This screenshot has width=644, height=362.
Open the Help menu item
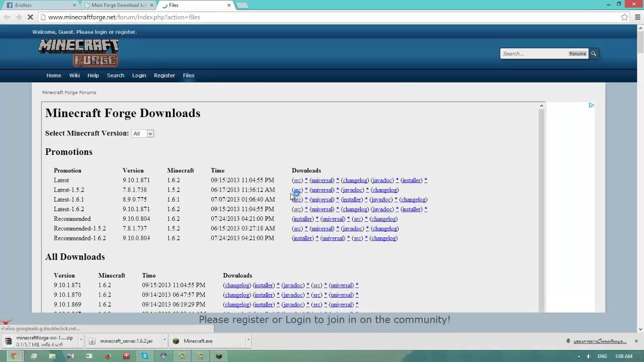(x=93, y=75)
